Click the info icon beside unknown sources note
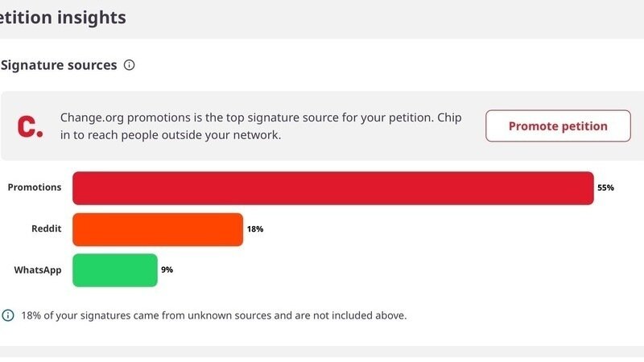Image resolution: width=644 pixels, height=362 pixels. point(8,315)
